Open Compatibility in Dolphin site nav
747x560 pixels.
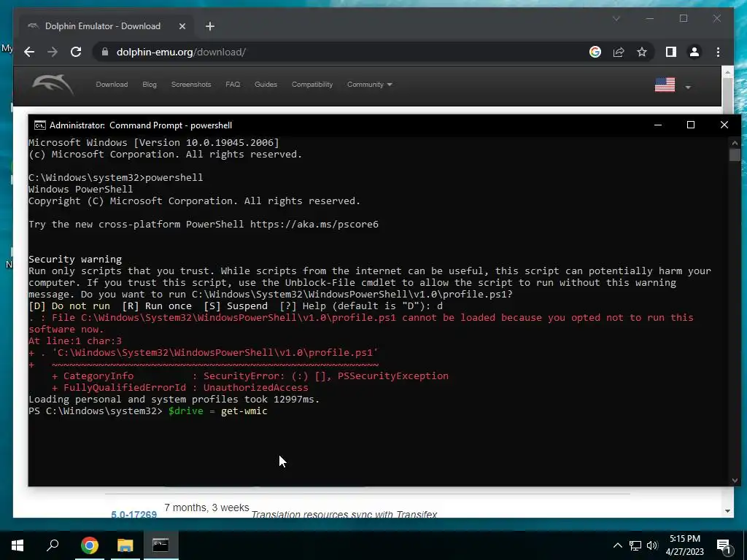click(312, 85)
